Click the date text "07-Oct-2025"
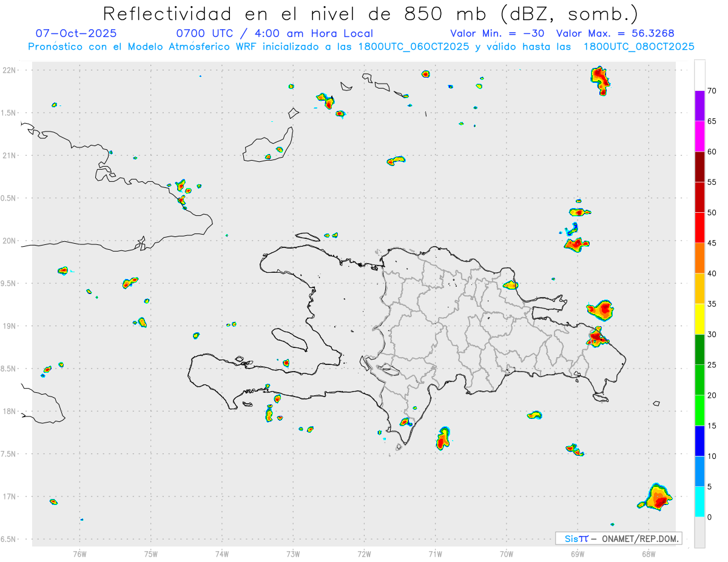The width and height of the screenshot is (728, 562). pyautogui.click(x=76, y=33)
